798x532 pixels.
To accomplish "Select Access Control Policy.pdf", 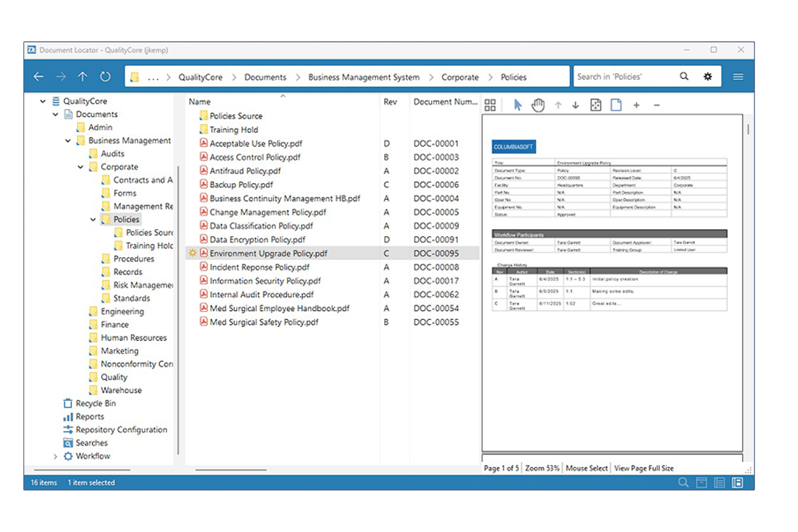I will click(x=255, y=157).
